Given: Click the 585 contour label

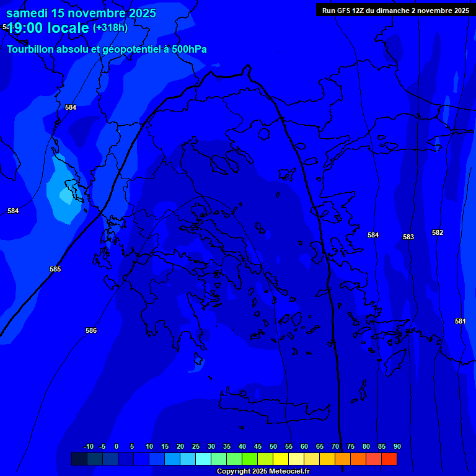Looking at the screenshot, I should (55, 270).
